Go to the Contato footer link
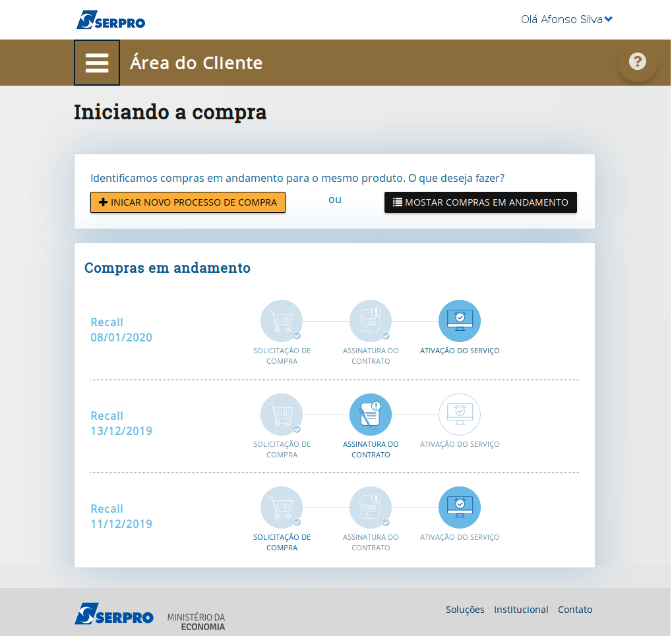This screenshot has width=672, height=636. click(x=575, y=610)
